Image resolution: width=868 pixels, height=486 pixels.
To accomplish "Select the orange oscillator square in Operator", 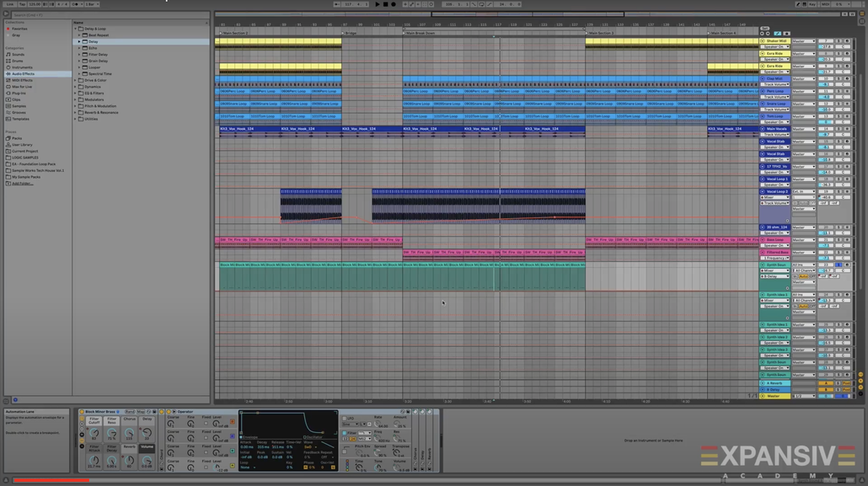I will click(232, 422).
